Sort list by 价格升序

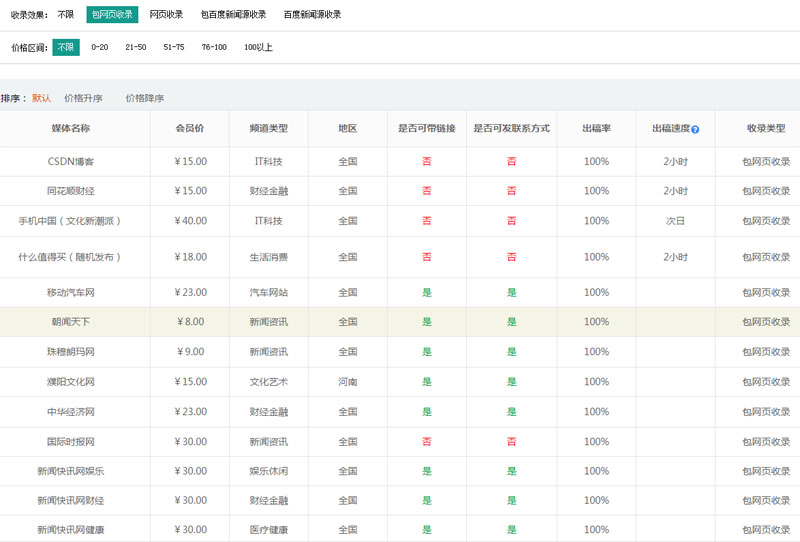click(83, 98)
